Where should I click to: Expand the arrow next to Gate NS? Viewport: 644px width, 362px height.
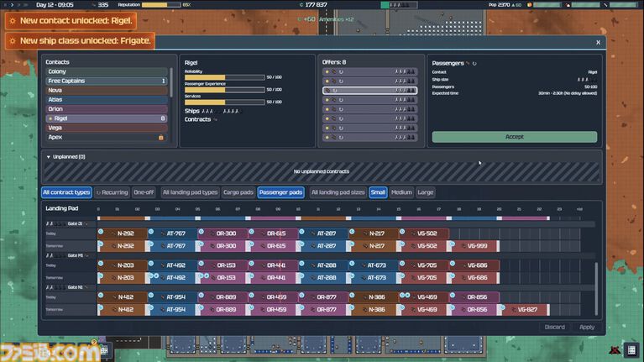pyautogui.click(x=86, y=287)
